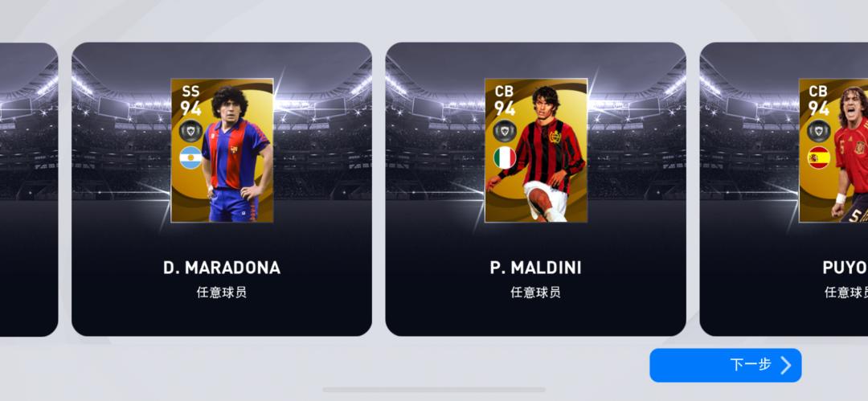
Task: Click the Argentina flag on Maradona's card
Action: (x=190, y=158)
